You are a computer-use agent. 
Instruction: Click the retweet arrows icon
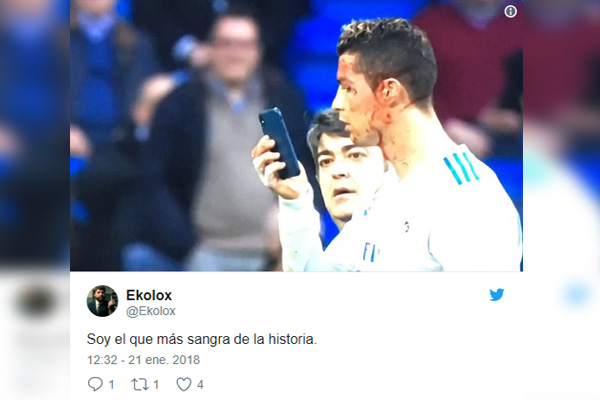(x=140, y=384)
